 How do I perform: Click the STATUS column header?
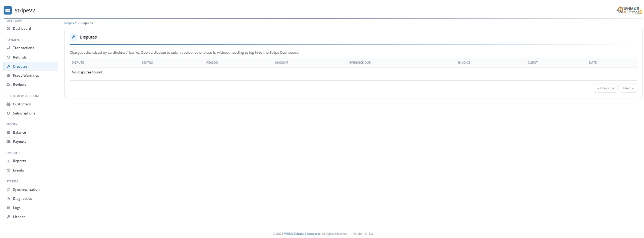coord(147,62)
